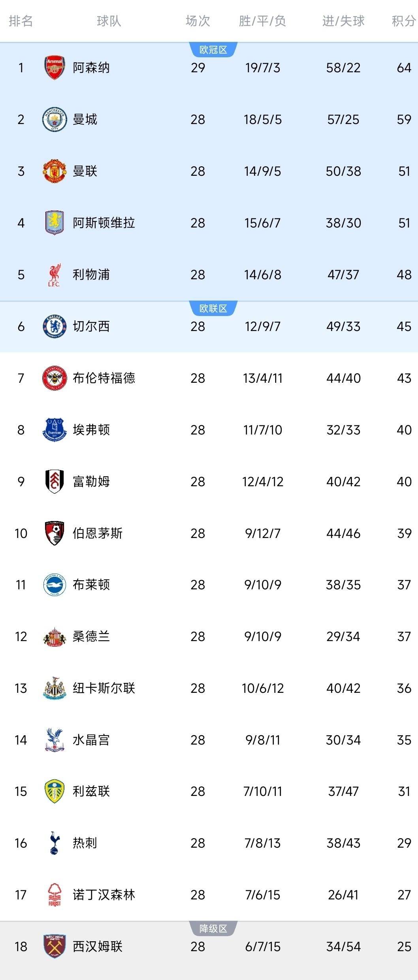Viewport: 418px width, 980px height.
Task: Click the Arsenal club crest icon
Action: (x=54, y=68)
